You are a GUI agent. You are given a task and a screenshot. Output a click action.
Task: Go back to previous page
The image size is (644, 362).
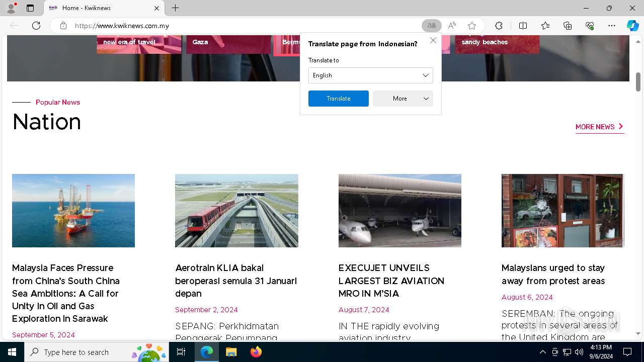tap(14, 26)
